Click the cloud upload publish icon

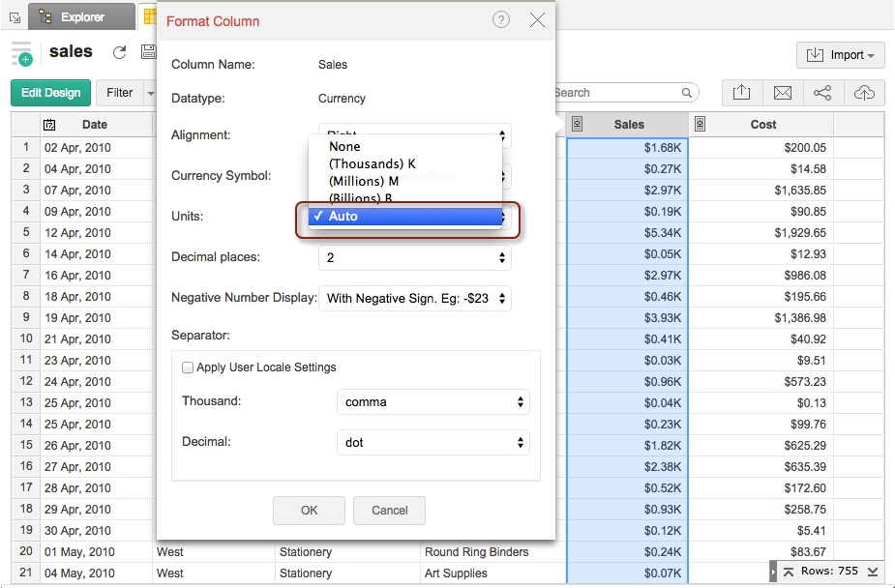tap(863, 93)
